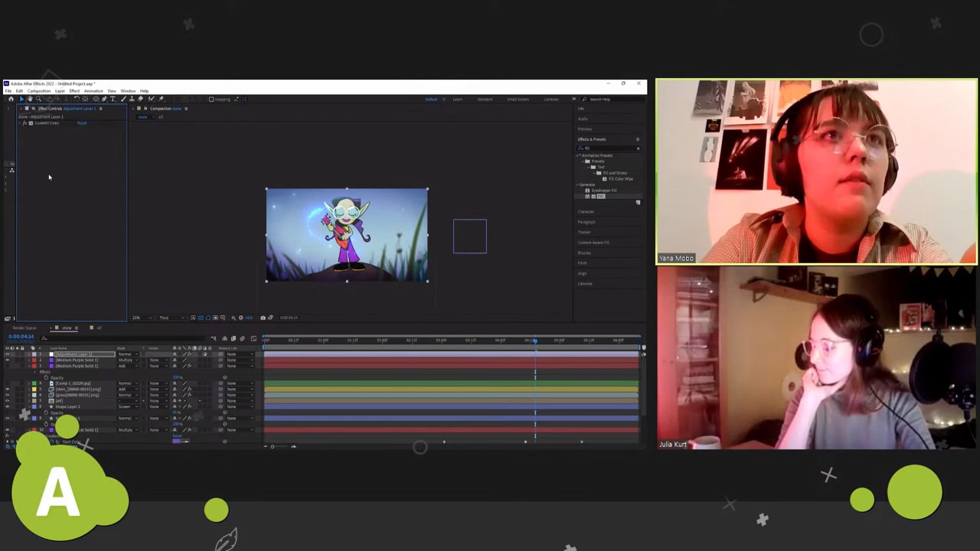The width and height of the screenshot is (980, 551).
Task: Take snapshot with camera icon
Action: pyautogui.click(x=263, y=318)
